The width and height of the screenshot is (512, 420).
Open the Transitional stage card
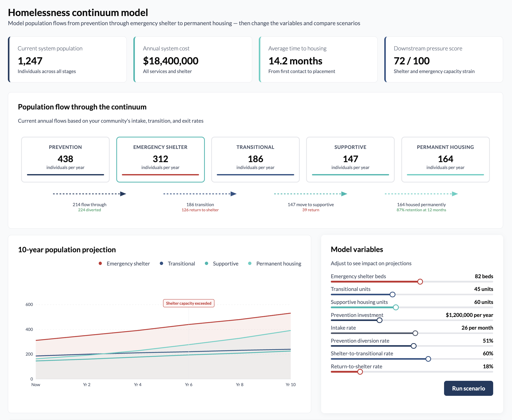(255, 160)
